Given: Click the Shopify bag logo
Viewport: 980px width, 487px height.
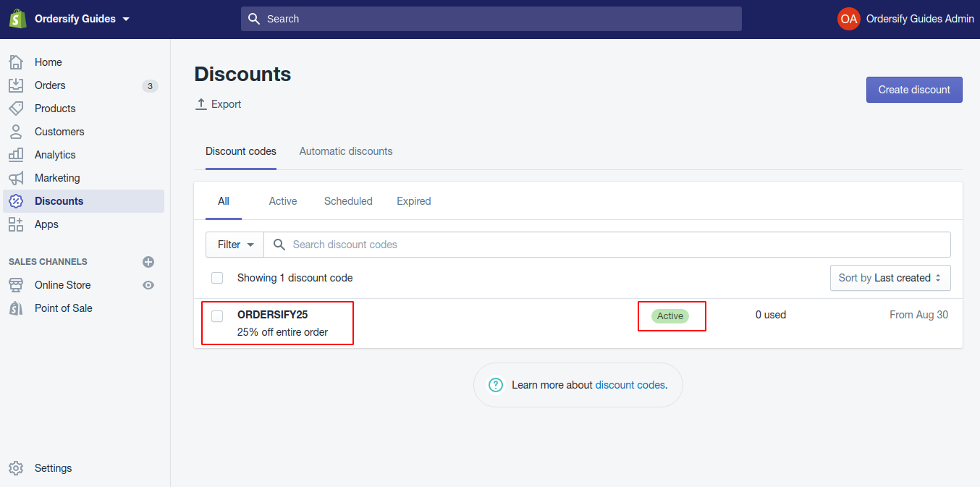Looking at the screenshot, I should click(17, 19).
